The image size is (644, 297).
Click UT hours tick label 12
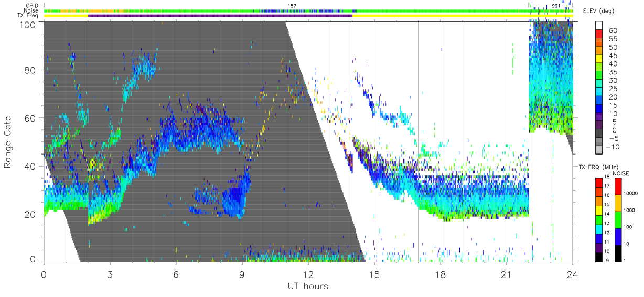coord(308,274)
